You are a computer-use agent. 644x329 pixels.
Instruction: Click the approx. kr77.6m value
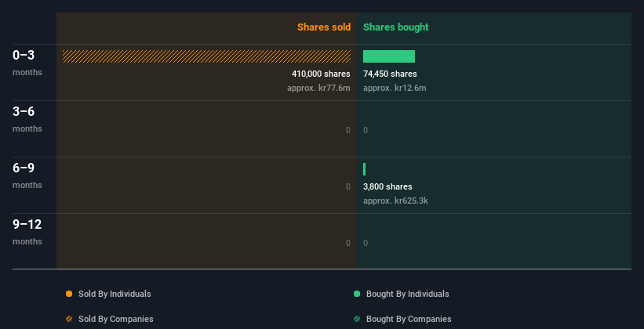point(318,88)
